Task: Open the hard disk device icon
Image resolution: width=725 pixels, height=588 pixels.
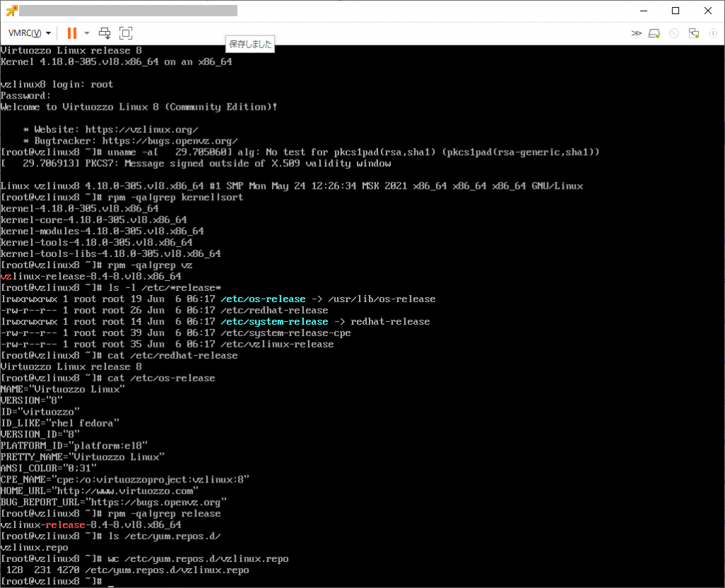Action: 654,33
